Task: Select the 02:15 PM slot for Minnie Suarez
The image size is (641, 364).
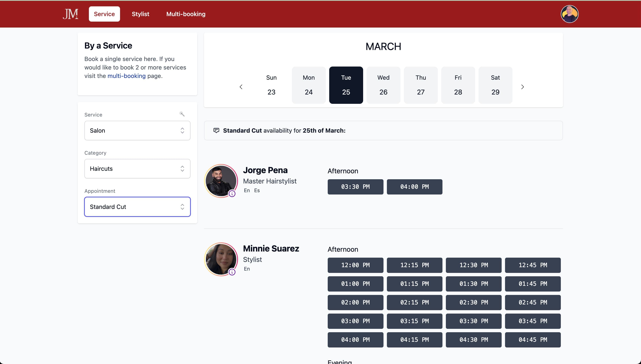Action: click(414, 302)
